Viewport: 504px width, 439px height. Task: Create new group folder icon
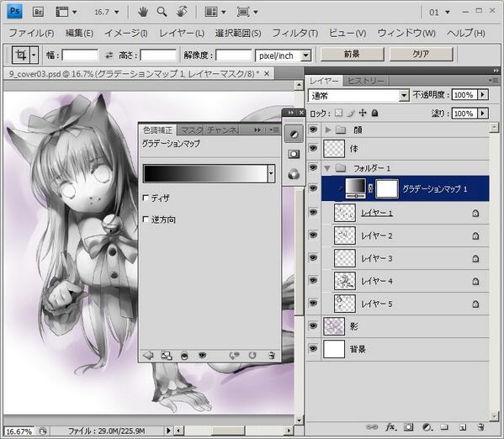444,427
